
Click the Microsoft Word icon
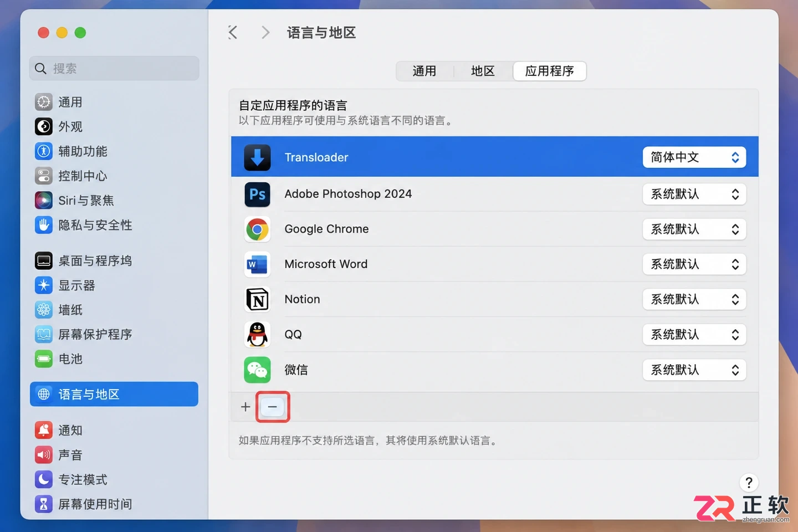(x=257, y=264)
